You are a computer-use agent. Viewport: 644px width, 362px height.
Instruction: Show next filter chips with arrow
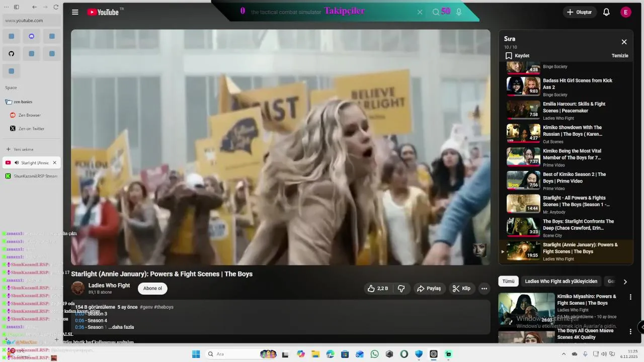coord(625,282)
